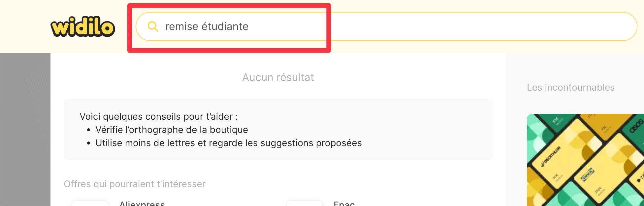Click the text 'remise étudiante' in the search bar
Screen dimensions: 644x206
point(207,26)
